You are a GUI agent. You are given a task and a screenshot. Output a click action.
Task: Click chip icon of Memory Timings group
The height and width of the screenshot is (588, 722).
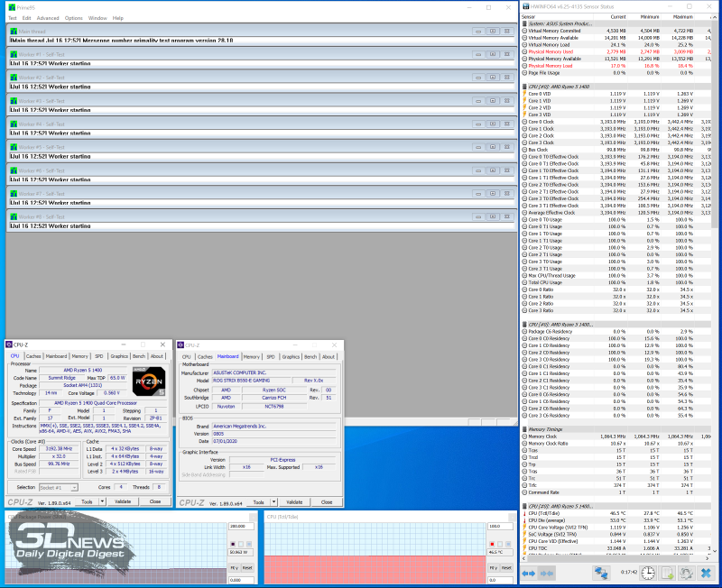pos(524,429)
